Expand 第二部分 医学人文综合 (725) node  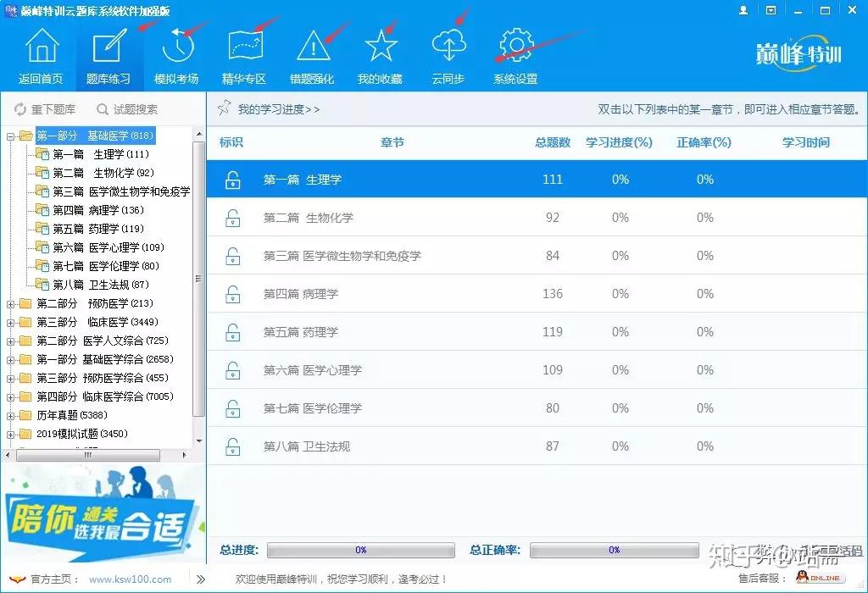(x=10, y=341)
